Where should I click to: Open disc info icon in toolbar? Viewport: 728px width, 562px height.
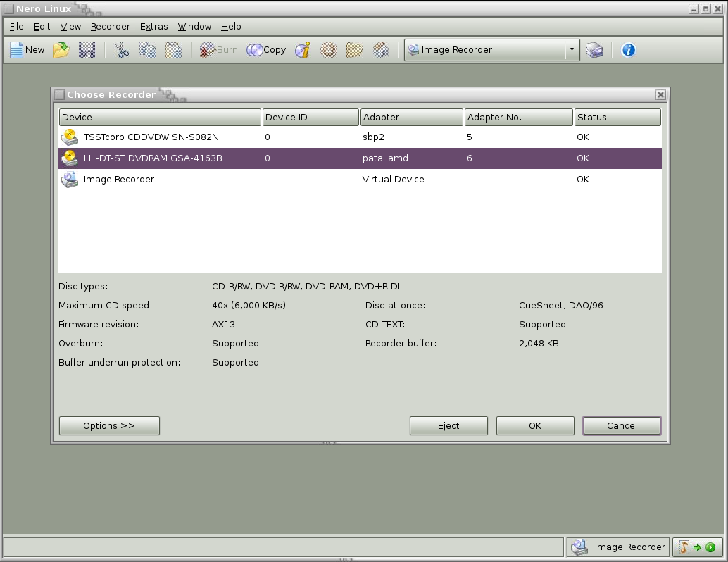pyautogui.click(x=303, y=50)
